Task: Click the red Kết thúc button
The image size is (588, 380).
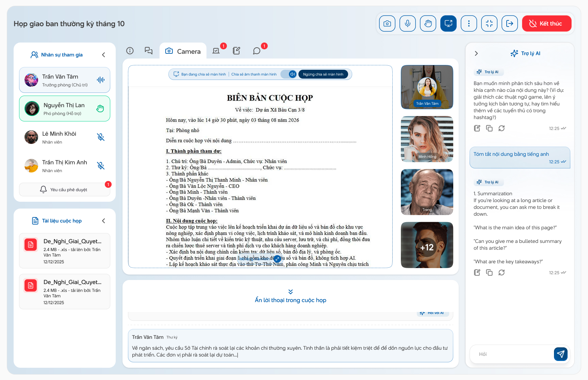Action: [x=546, y=23]
